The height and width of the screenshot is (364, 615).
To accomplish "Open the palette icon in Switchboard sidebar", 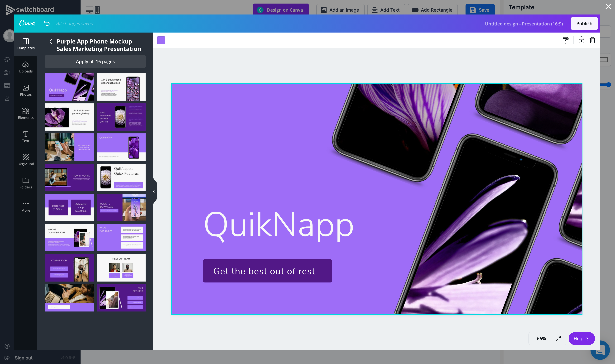I will click(7, 60).
